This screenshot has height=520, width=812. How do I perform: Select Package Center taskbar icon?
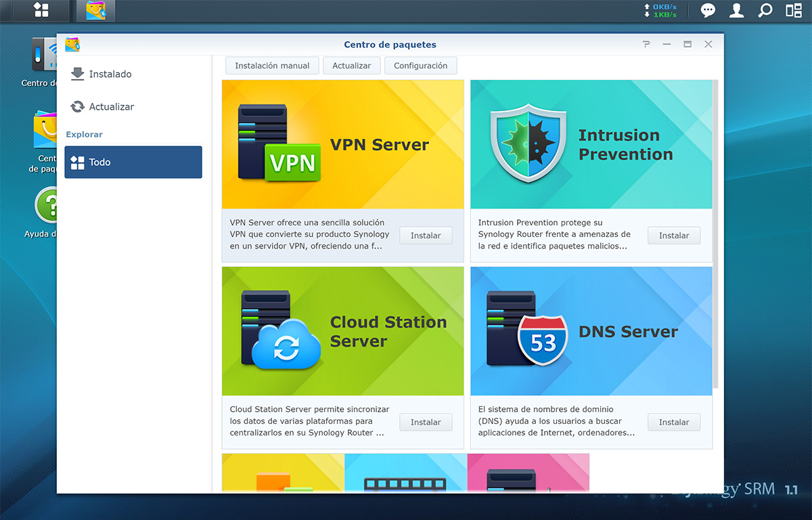point(96,10)
